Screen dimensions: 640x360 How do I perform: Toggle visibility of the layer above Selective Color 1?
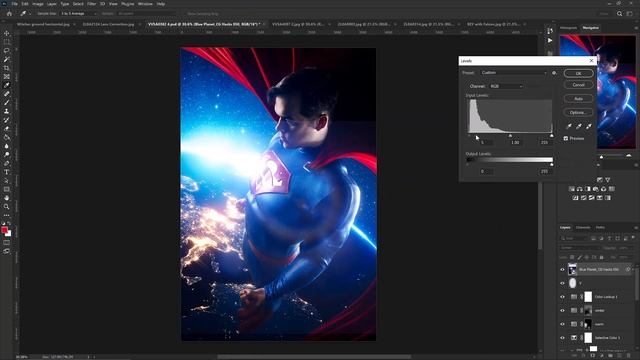[x=562, y=324]
